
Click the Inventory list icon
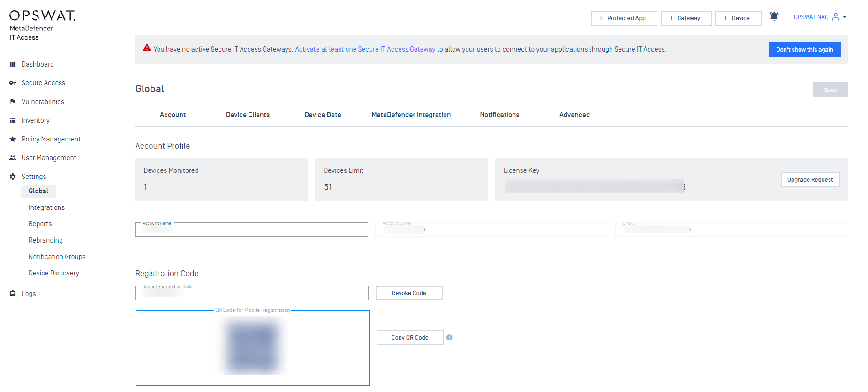13,120
